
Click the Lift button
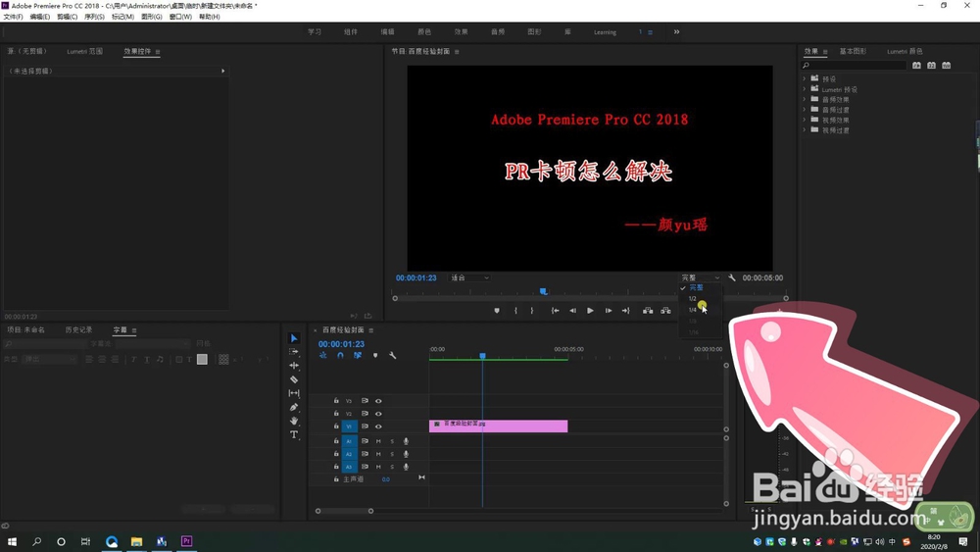coord(648,311)
